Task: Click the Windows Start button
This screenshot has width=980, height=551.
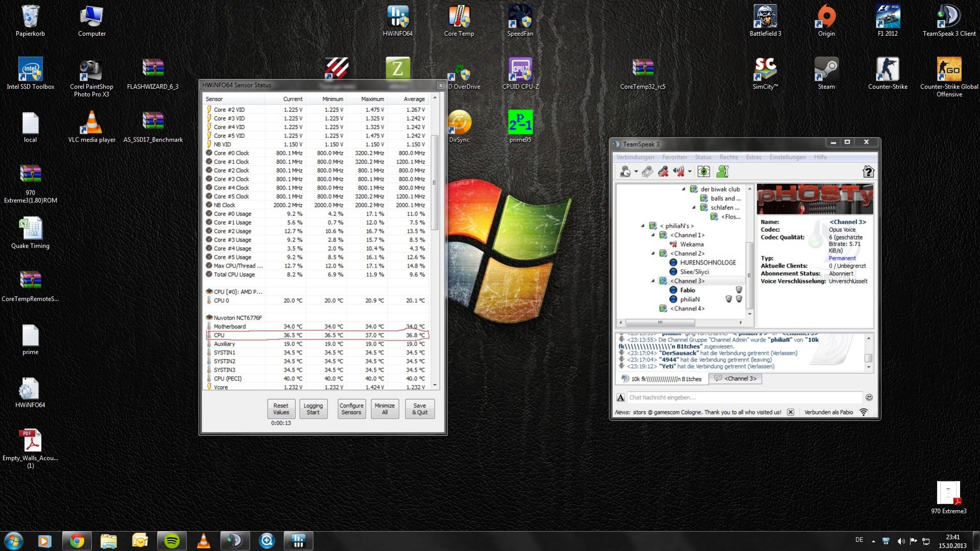Action: click(x=13, y=541)
